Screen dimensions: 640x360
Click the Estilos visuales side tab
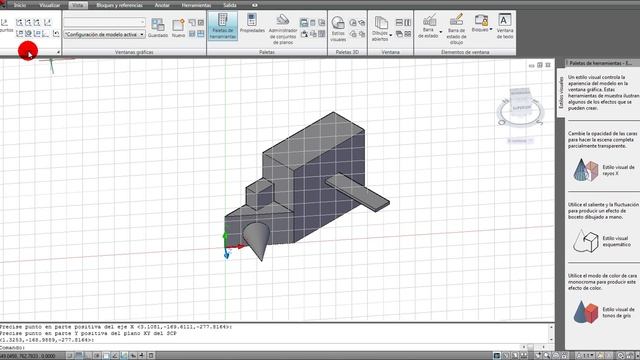561,93
